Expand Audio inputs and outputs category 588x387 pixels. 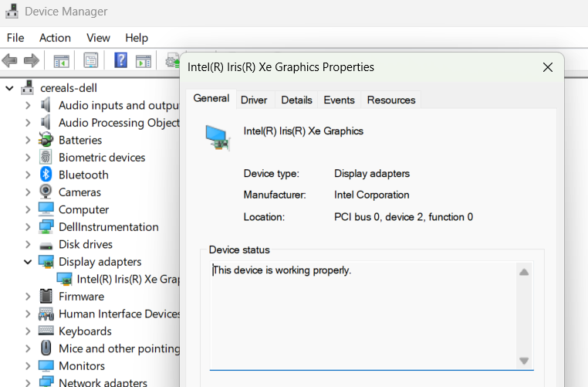28,106
